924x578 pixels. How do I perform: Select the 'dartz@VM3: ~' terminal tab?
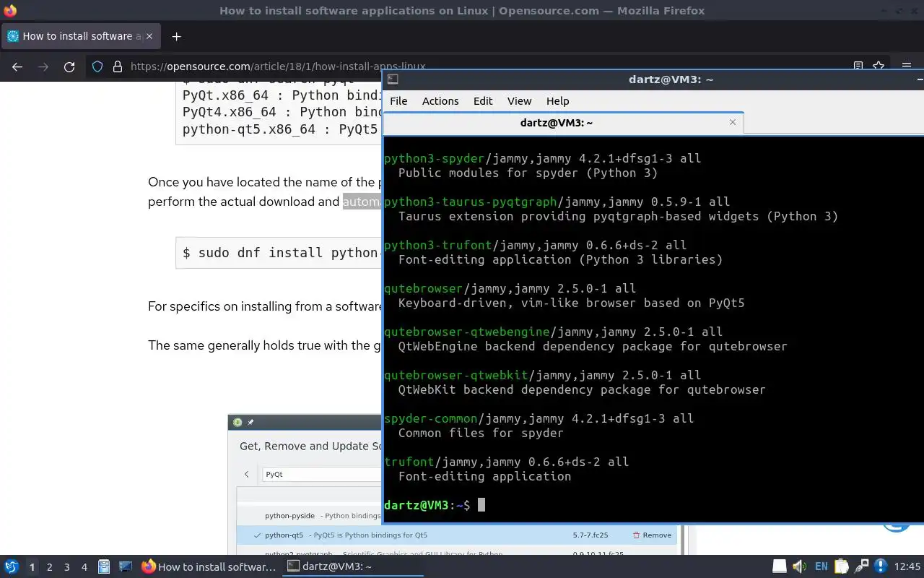point(563,123)
